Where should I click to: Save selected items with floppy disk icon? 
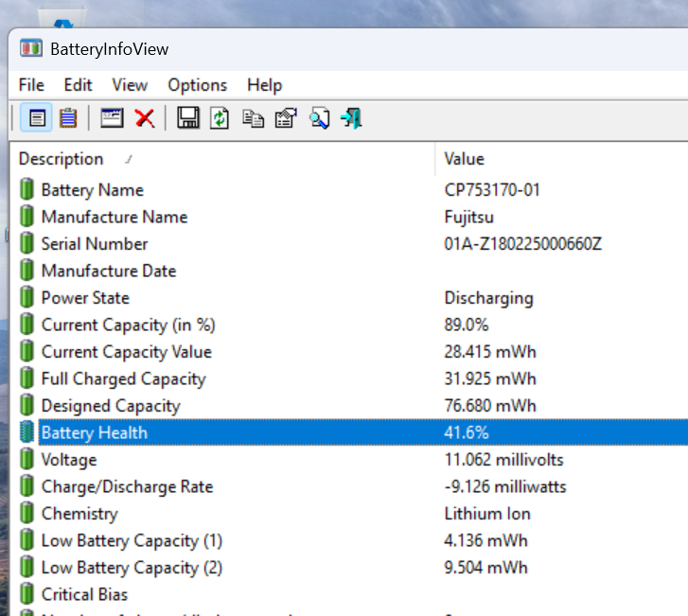coord(188,117)
